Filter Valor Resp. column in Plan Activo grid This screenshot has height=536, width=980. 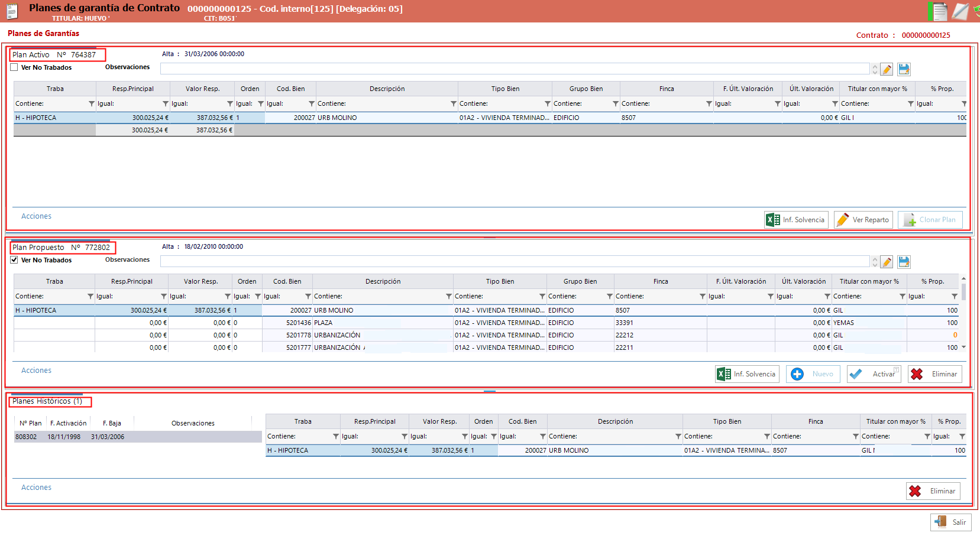(x=230, y=103)
